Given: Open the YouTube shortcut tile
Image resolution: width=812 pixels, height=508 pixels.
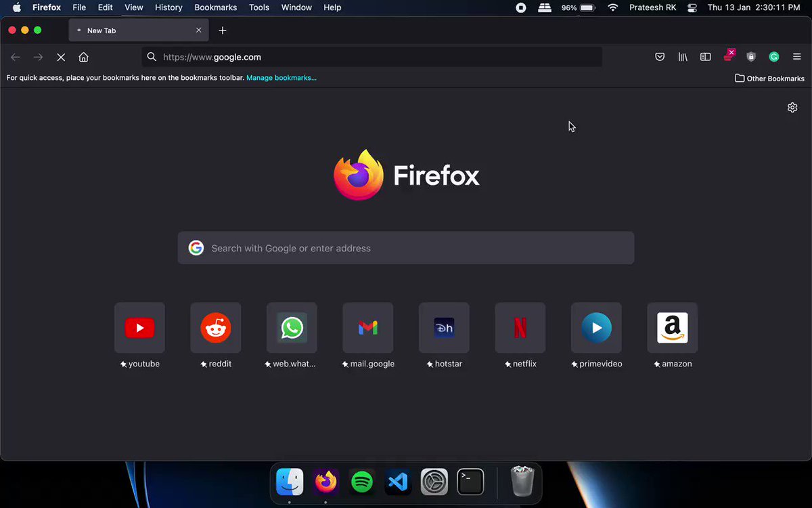Looking at the screenshot, I should [139, 328].
